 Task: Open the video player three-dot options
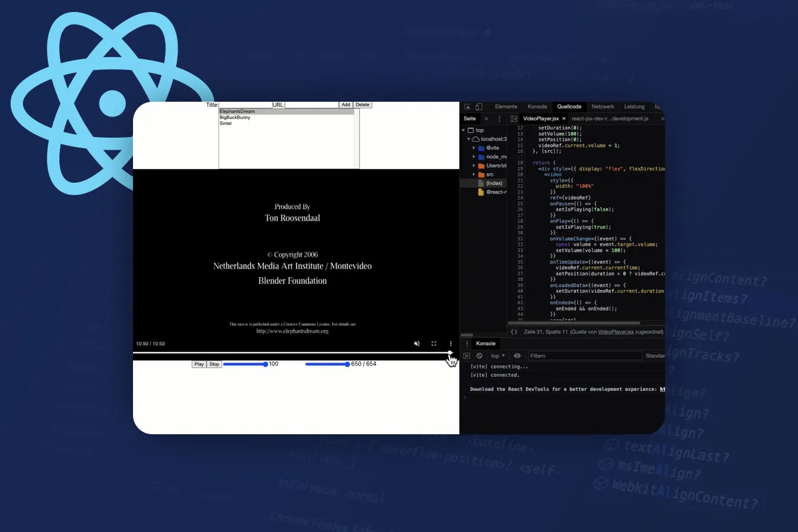coord(451,344)
